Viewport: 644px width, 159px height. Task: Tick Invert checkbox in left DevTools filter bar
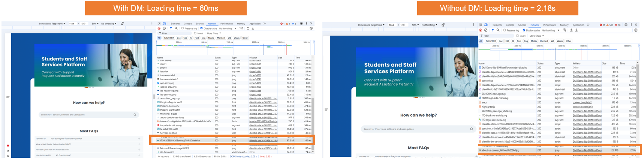[x=195, y=33]
